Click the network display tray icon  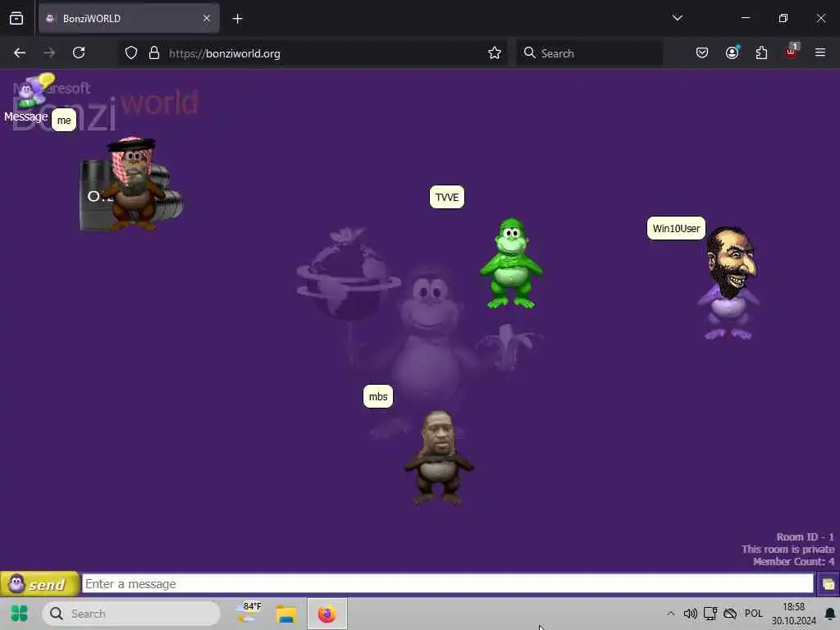(x=710, y=614)
